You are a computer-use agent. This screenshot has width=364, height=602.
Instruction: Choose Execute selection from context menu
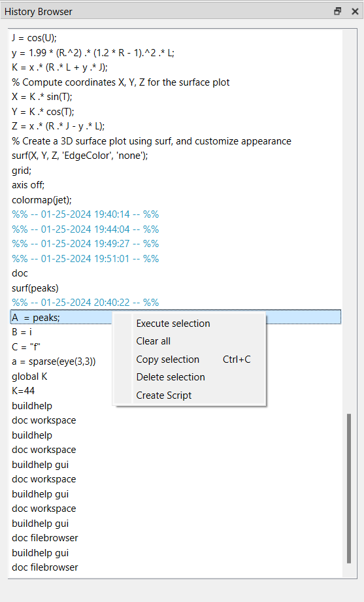[x=173, y=324]
